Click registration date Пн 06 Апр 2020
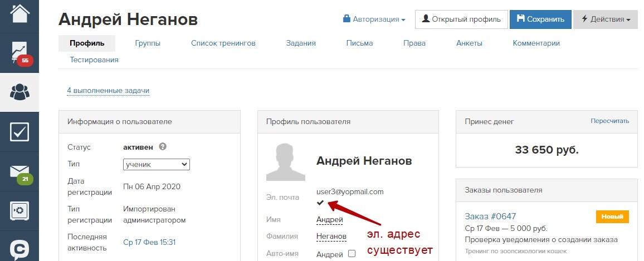This screenshot has width=644, height=261. [x=152, y=187]
